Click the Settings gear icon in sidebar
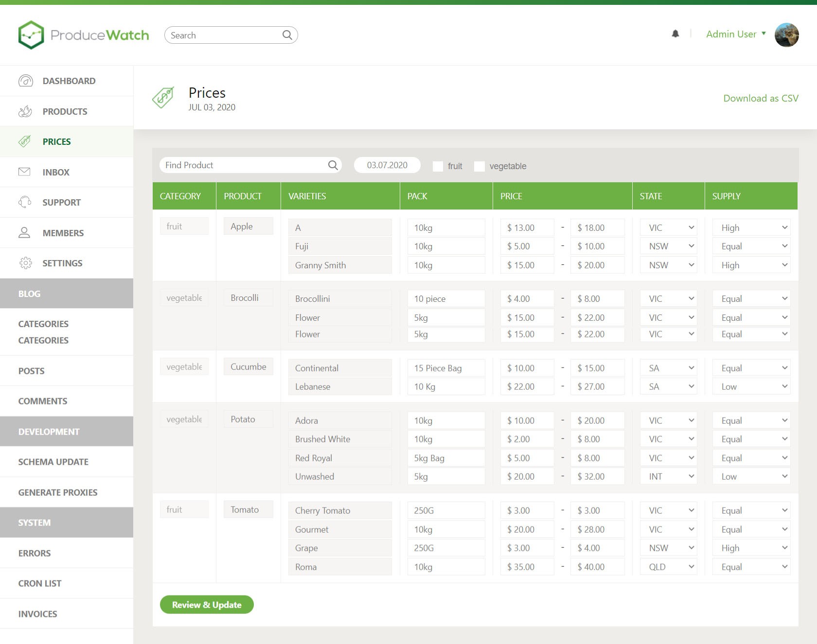 click(25, 263)
